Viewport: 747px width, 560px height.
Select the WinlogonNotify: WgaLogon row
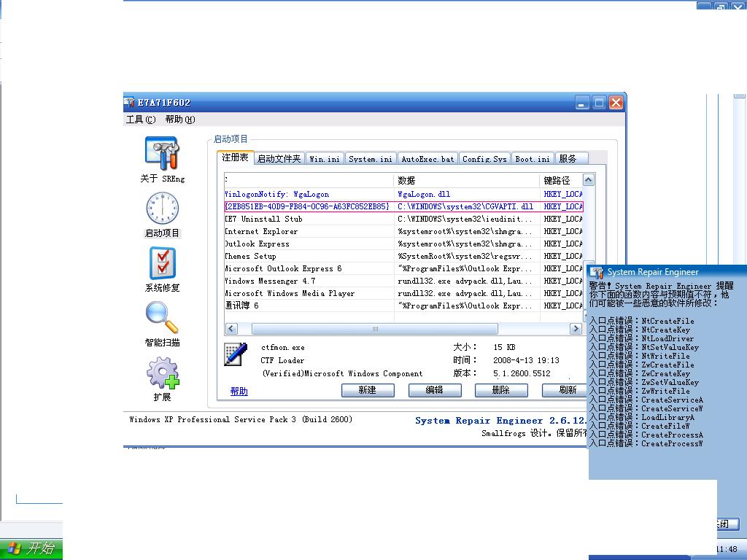coord(403,194)
